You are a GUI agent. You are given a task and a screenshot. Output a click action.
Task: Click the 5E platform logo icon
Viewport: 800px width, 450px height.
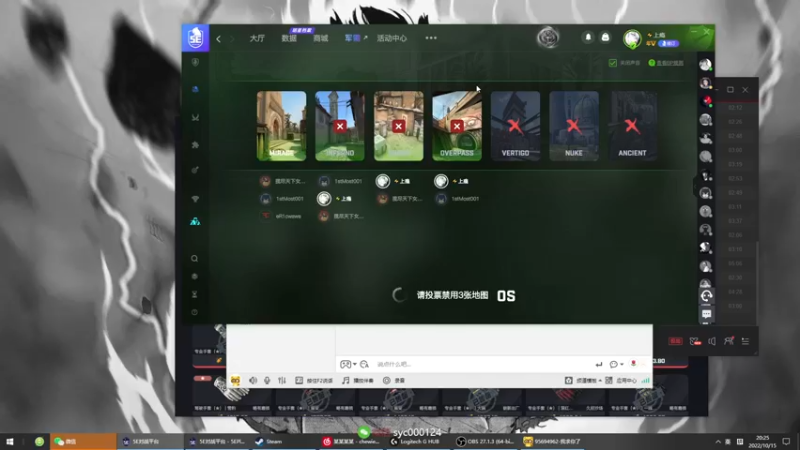coord(195,38)
